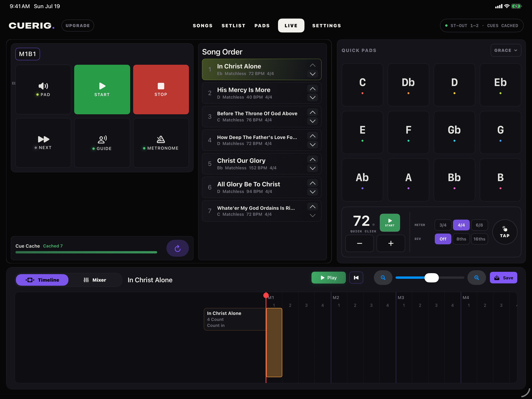
Task: Open the SETTINGS tab
Action: click(x=326, y=26)
